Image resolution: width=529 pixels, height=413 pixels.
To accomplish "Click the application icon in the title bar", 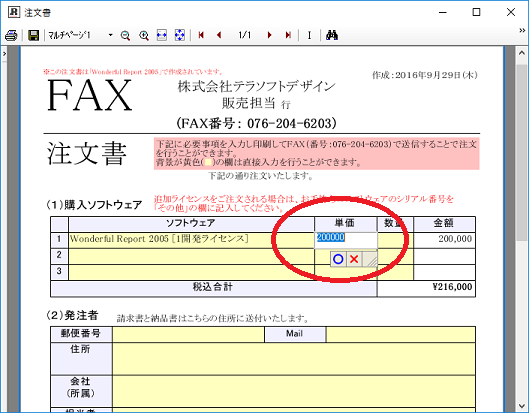I will (14, 12).
